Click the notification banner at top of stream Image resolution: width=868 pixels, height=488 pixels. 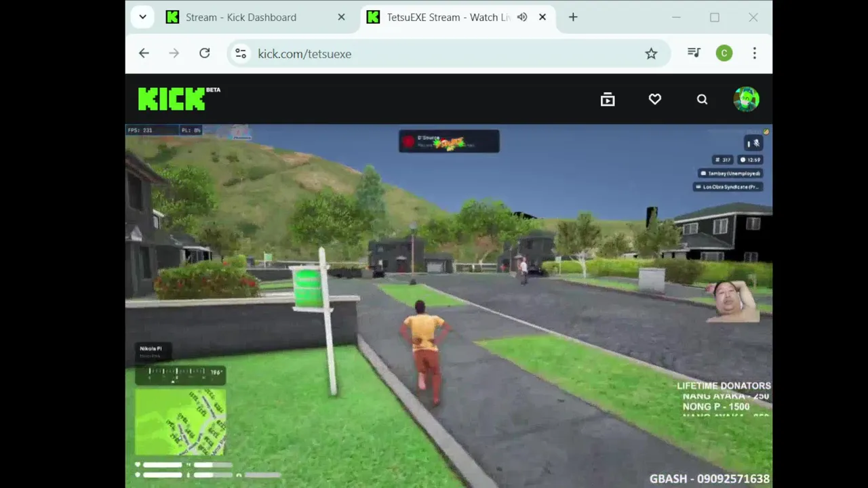coord(449,141)
